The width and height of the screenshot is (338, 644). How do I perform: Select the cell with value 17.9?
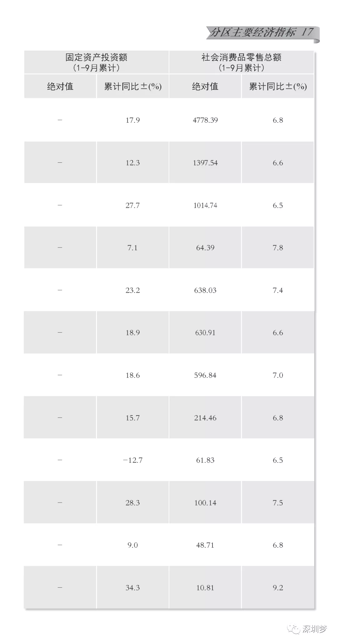(133, 120)
